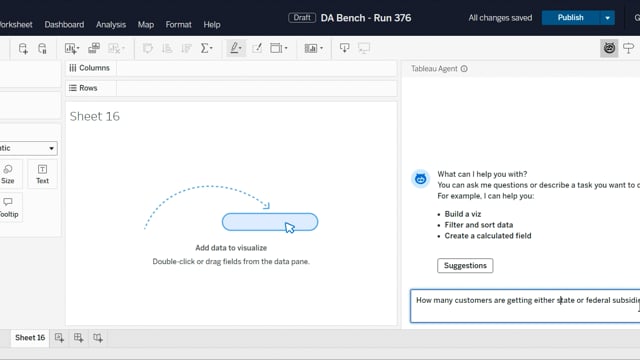Screen dimensions: 640x360
Task: Click the Presentation mode icon
Action: [x=364, y=48]
